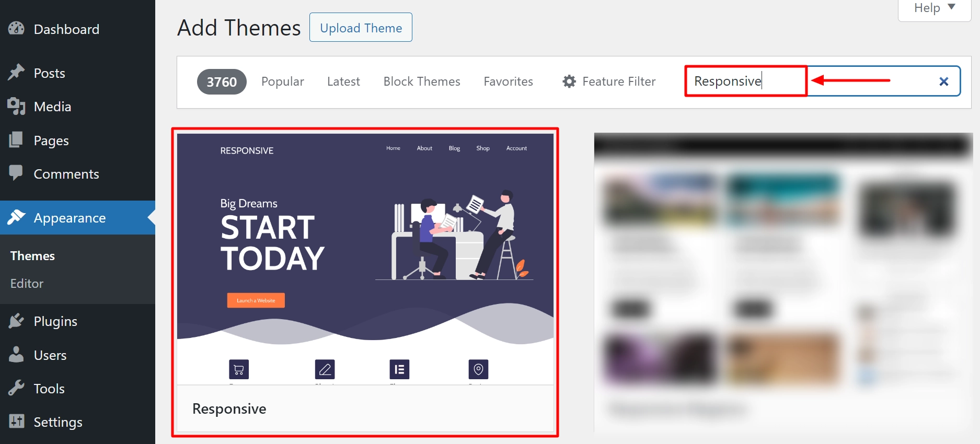Viewport: 980px width, 444px height.
Task: Click the Tools wrench icon
Action: tap(16, 388)
